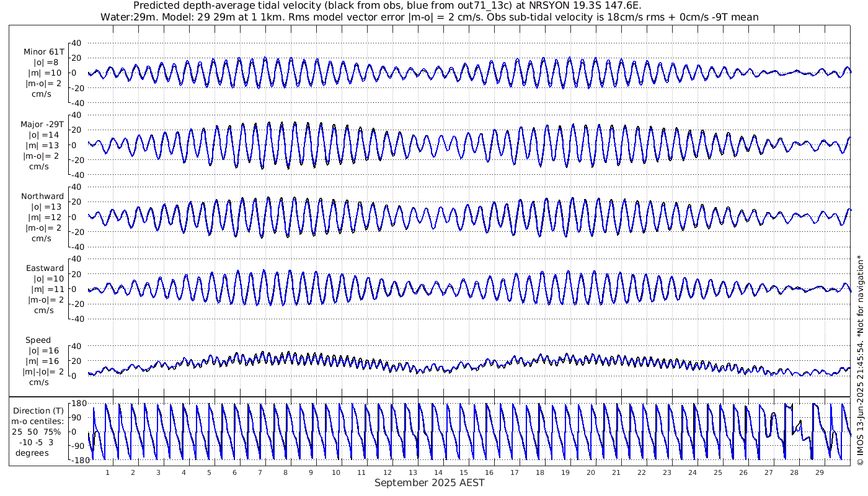Select the day "15" label on the date axis

[464, 472]
